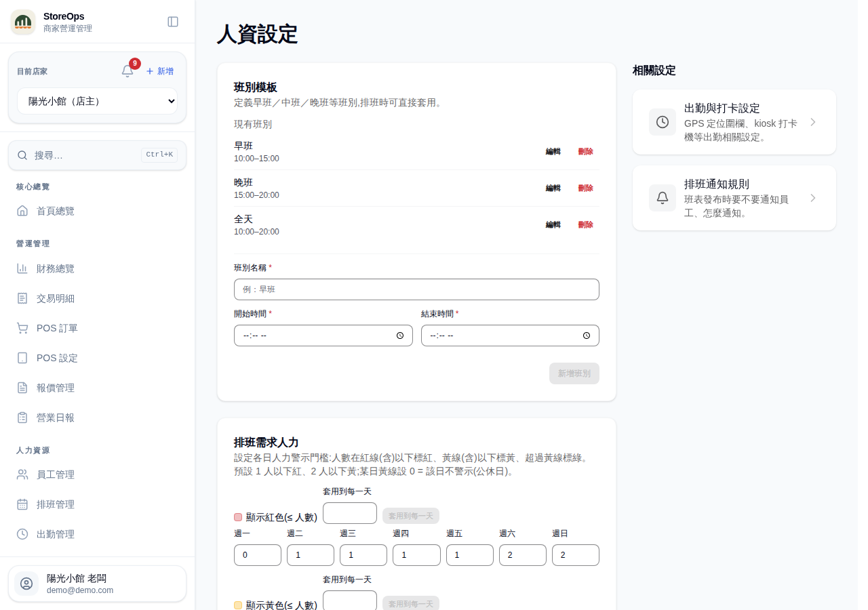868x610 pixels.
Task: Open the 陽光小館 老闆 account card
Action: tap(97, 584)
